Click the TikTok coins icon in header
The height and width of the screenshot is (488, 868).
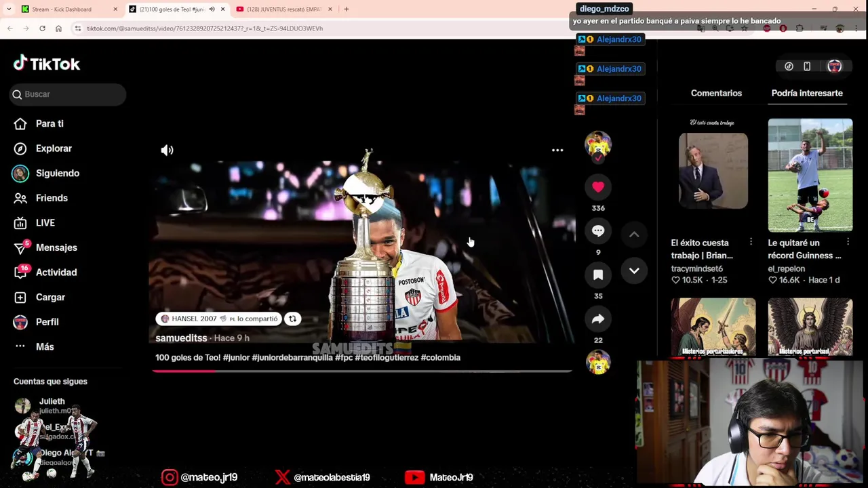[x=789, y=66]
